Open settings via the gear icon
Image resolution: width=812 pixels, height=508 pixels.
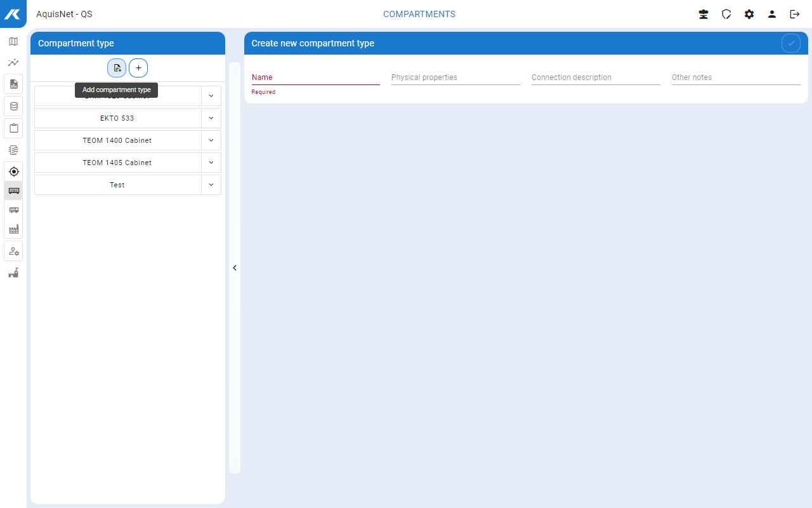[x=749, y=14]
